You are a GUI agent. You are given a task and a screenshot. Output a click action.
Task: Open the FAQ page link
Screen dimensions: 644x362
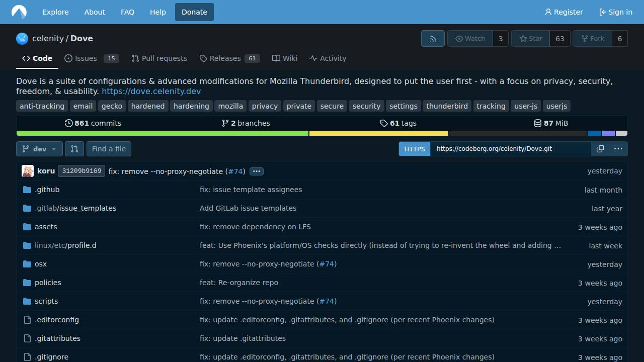point(128,12)
